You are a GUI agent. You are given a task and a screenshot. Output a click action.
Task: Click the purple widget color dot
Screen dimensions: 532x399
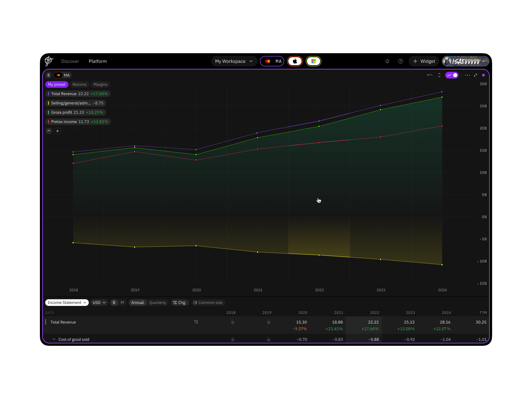[483, 75]
